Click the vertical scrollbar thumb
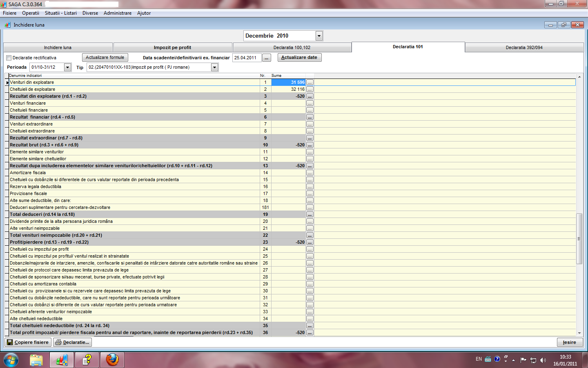 coord(579,239)
